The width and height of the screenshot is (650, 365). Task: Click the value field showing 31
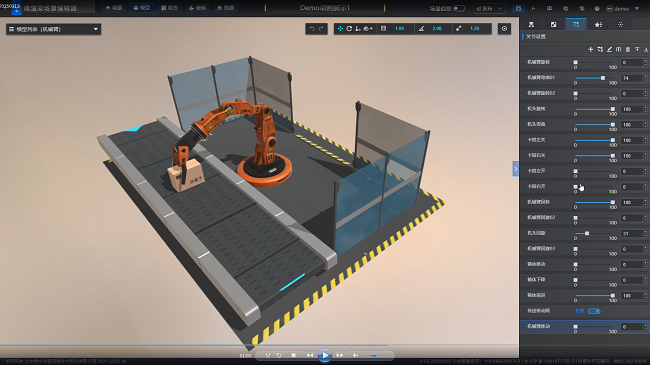pos(631,234)
